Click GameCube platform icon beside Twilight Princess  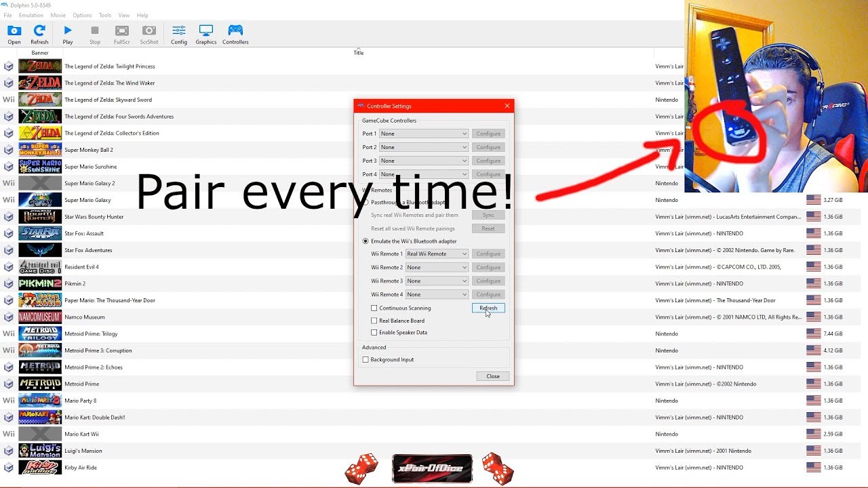click(9, 66)
